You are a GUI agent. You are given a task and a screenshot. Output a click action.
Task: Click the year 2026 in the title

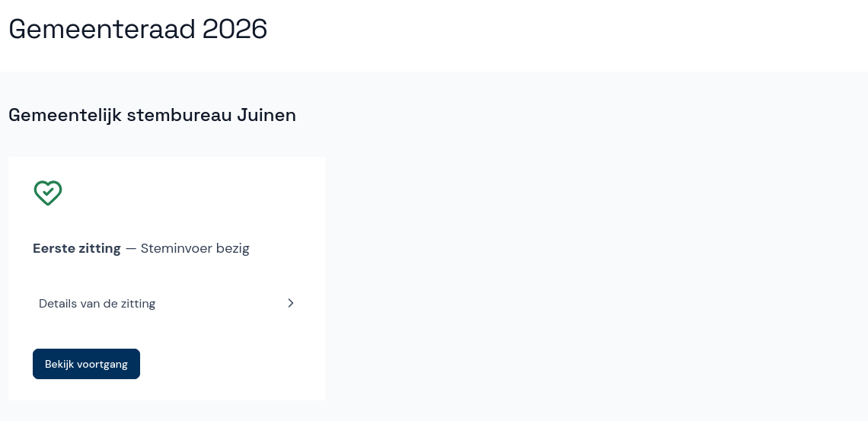(x=235, y=29)
